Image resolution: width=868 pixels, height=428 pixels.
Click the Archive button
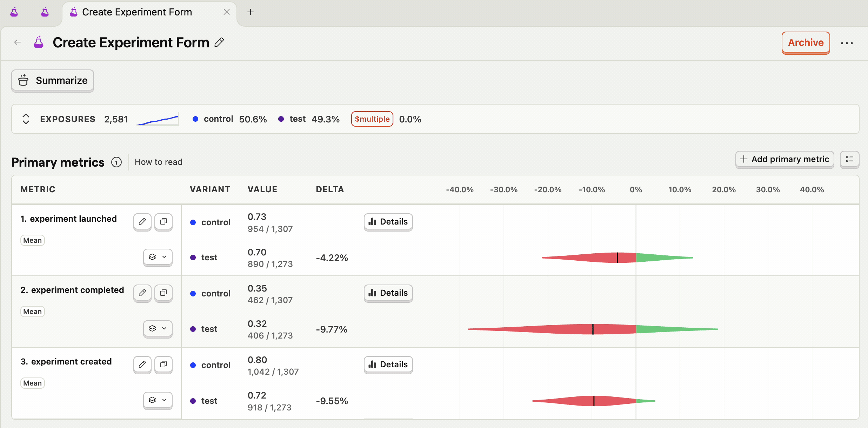click(x=805, y=42)
